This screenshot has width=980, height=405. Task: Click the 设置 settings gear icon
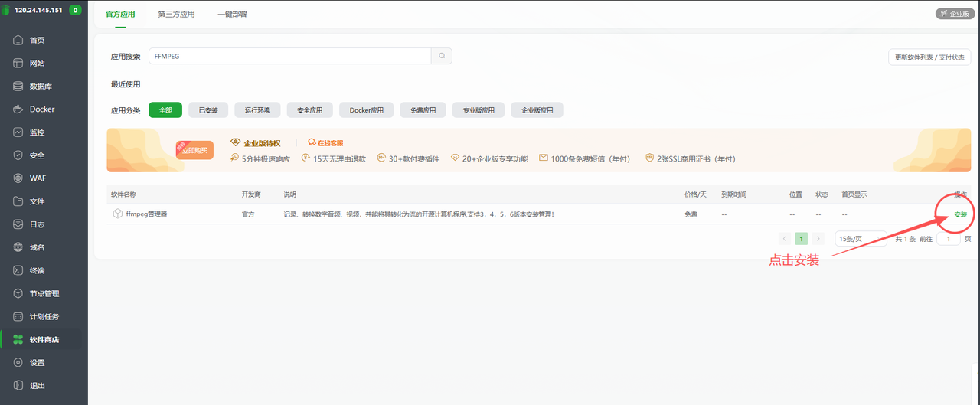(x=18, y=362)
